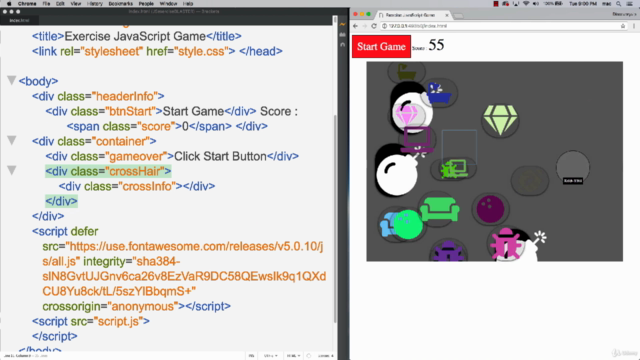This screenshot has width=640, height=360.
Task: Toggle INS insert mode in status bar
Action: pos(251,356)
